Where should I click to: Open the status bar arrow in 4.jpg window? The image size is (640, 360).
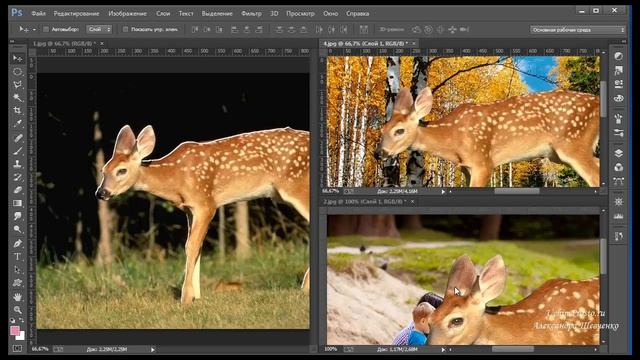pos(443,191)
